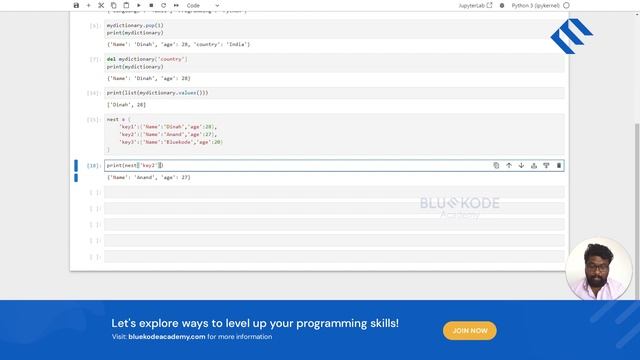The width and height of the screenshot is (640, 360).
Task: Cut the selected cell with scissors icon
Action: 101,5
